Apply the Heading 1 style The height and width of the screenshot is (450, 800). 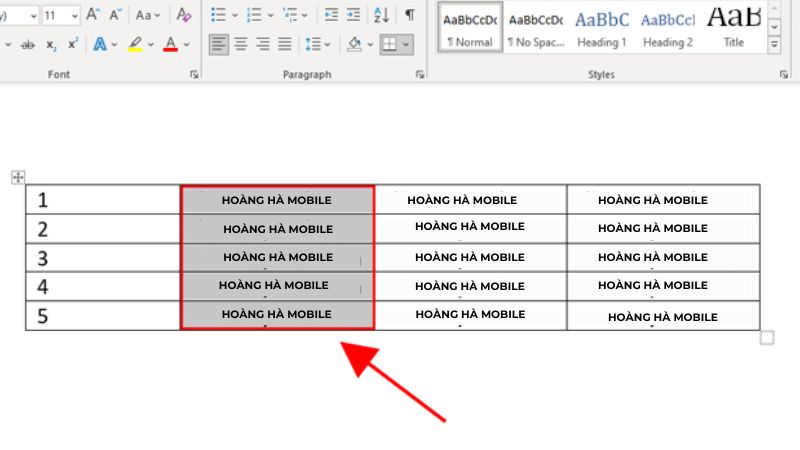point(602,27)
